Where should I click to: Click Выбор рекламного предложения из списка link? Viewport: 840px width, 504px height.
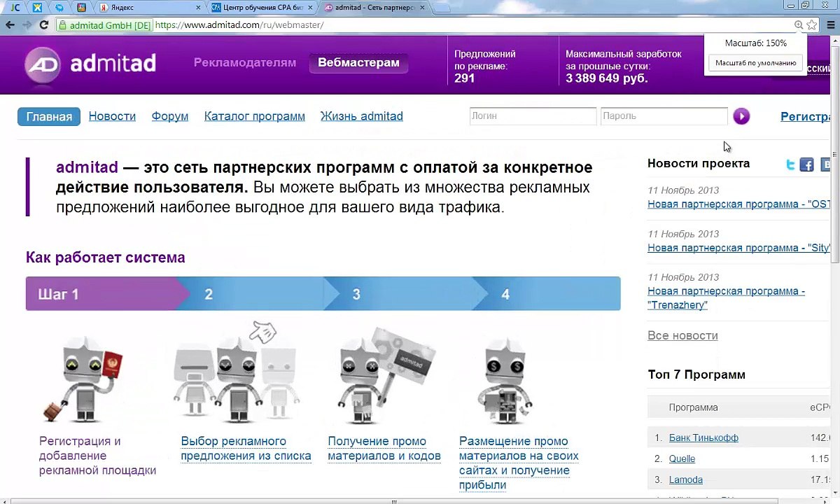click(246, 449)
